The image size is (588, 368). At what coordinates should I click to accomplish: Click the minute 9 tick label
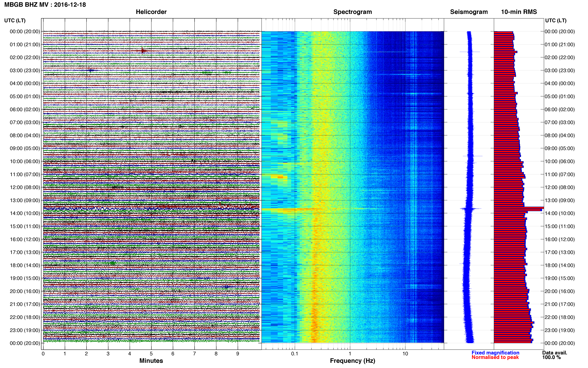238,354
